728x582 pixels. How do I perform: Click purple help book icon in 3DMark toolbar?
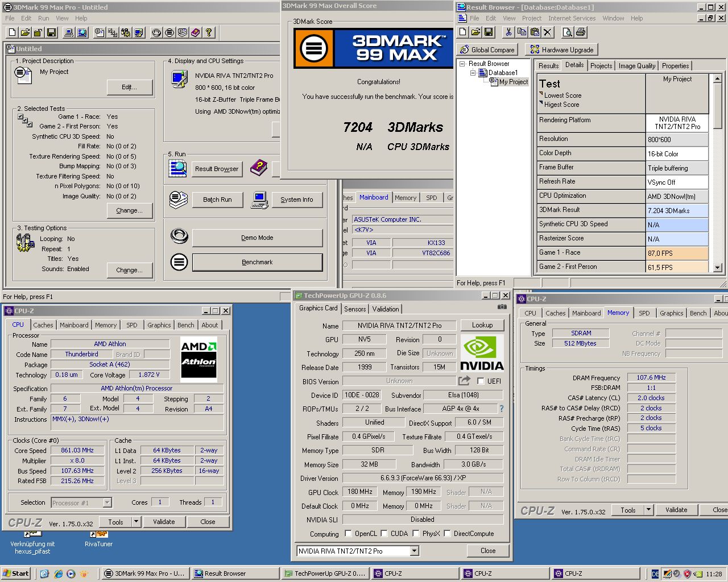pos(196,32)
